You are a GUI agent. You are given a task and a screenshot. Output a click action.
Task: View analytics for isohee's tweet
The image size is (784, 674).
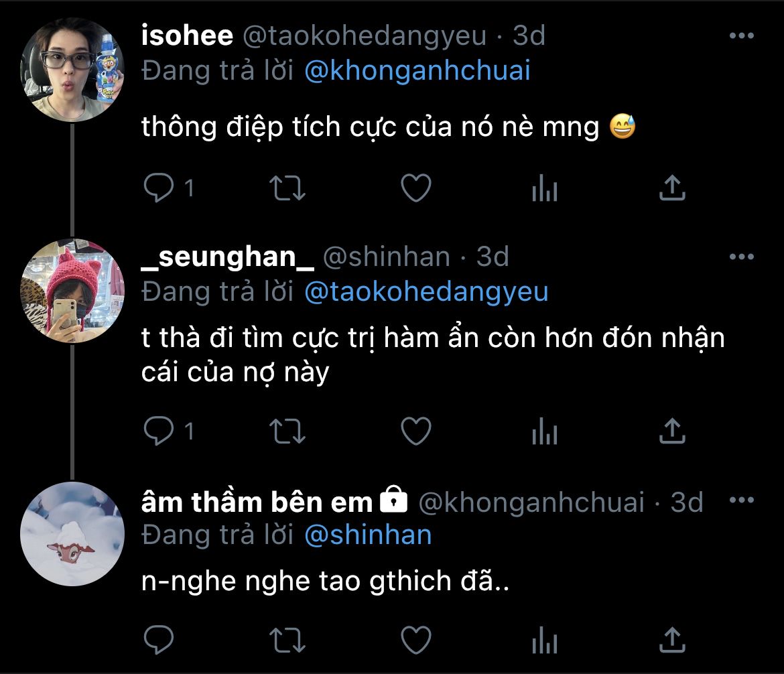coord(544,189)
